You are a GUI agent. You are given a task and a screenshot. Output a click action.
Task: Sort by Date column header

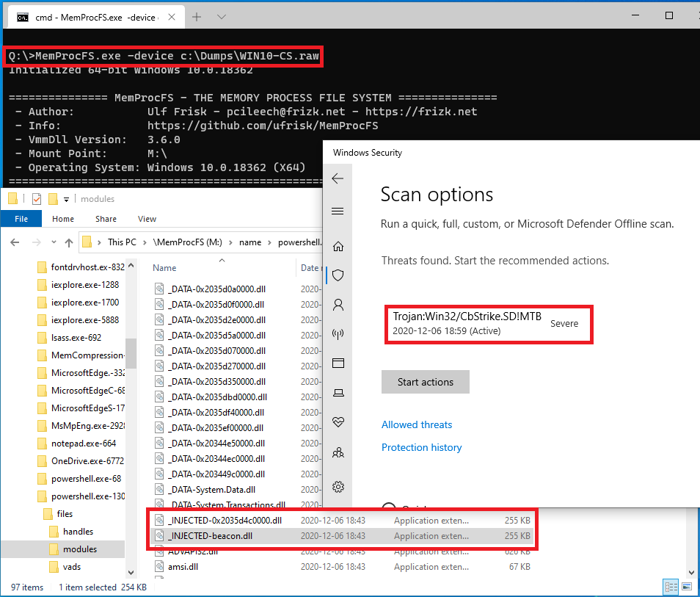click(x=310, y=268)
